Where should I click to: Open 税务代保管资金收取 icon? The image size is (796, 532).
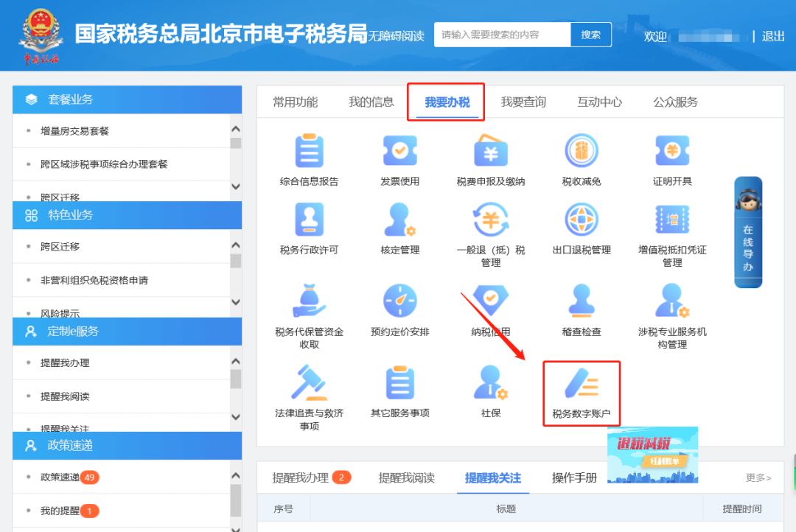click(309, 301)
